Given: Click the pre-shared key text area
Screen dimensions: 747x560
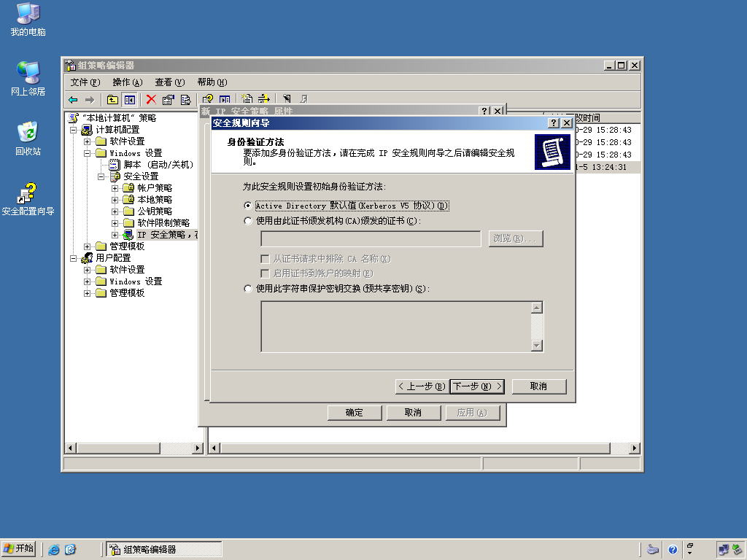Looking at the screenshot, I should pos(395,327).
